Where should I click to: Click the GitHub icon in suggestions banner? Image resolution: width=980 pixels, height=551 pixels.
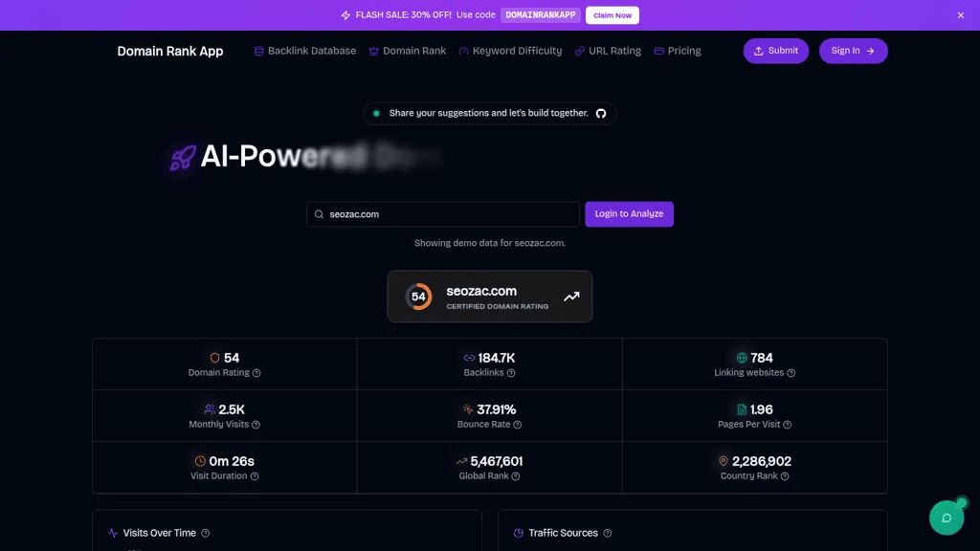[601, 114]
